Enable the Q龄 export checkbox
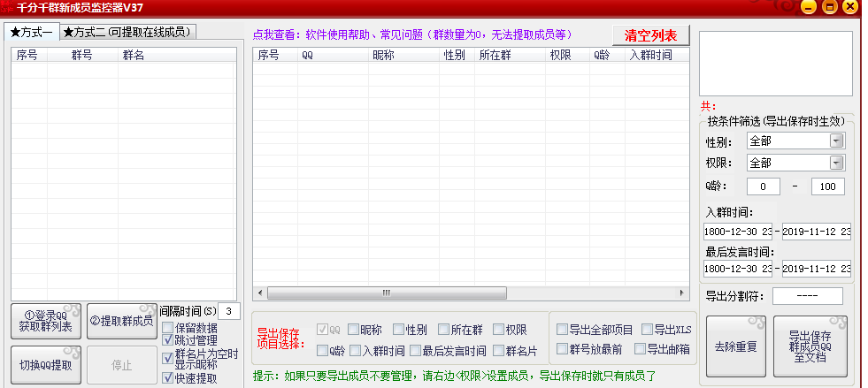This screenshot has height=388, width=868. [322, 350]
